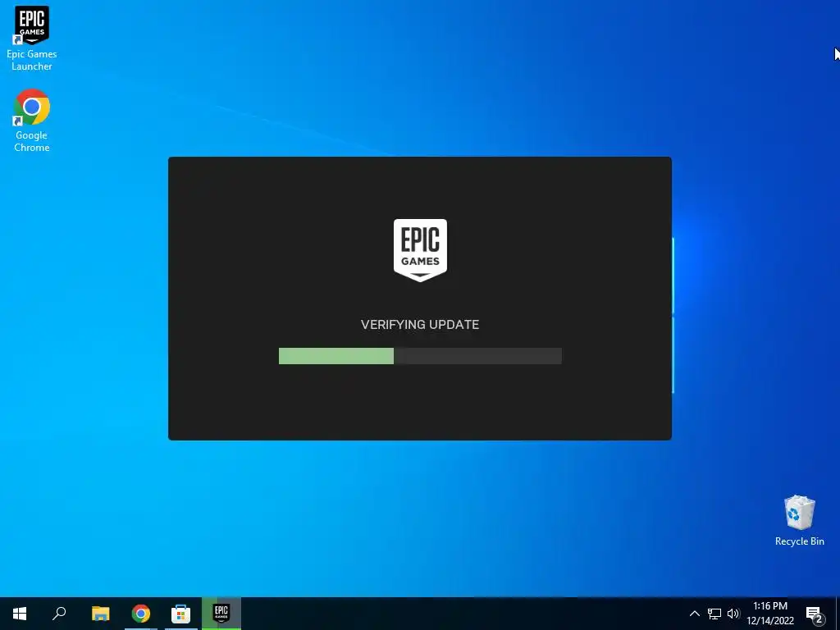Show hidden system tray icons
This screenshot has height=630, width=840.
pyautogui.click(x=694, y=614)
